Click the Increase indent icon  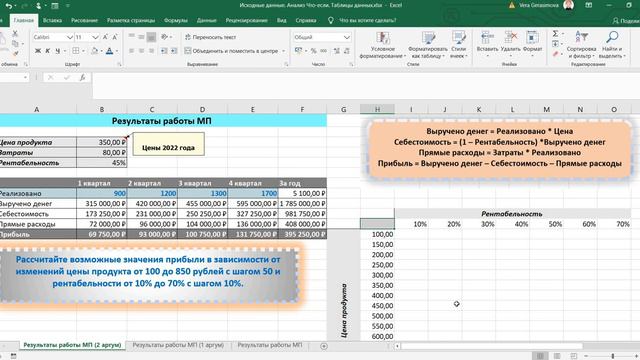point(174,51)
